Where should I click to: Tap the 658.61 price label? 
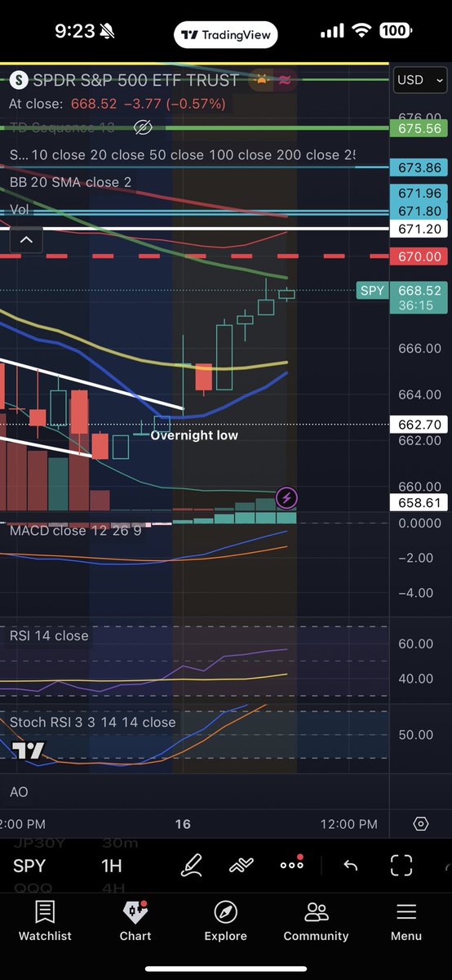click(x=419, y=502)
